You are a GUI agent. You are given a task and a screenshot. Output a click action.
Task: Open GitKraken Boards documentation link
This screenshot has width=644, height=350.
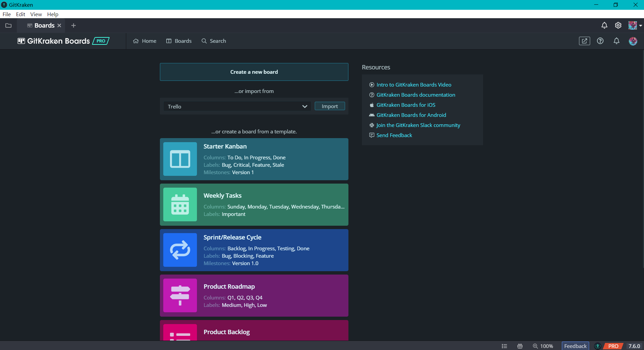(416, 95)
